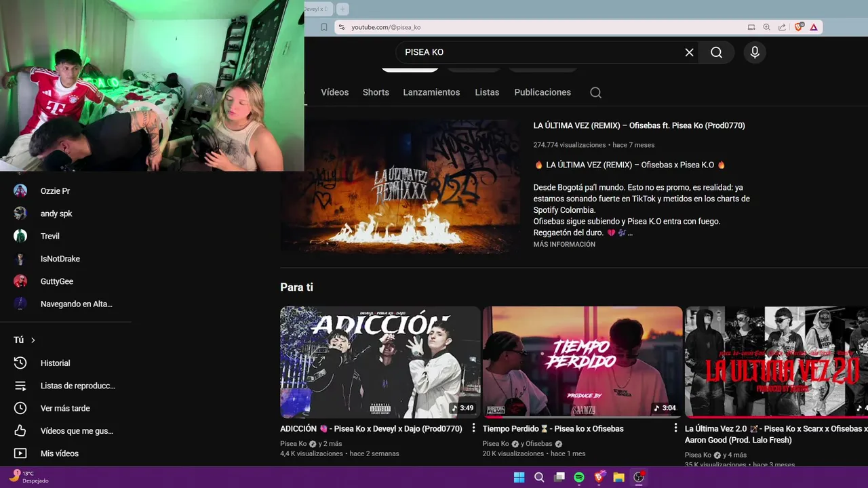Open Tiempo Perdido video thumbnail

point(583,362)
